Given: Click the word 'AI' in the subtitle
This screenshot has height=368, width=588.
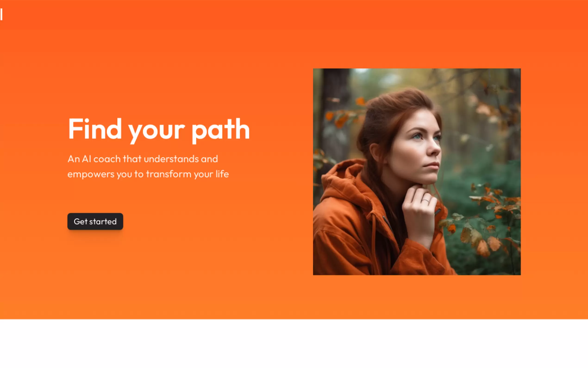Looking at the screenshot, I should (87, 159).
